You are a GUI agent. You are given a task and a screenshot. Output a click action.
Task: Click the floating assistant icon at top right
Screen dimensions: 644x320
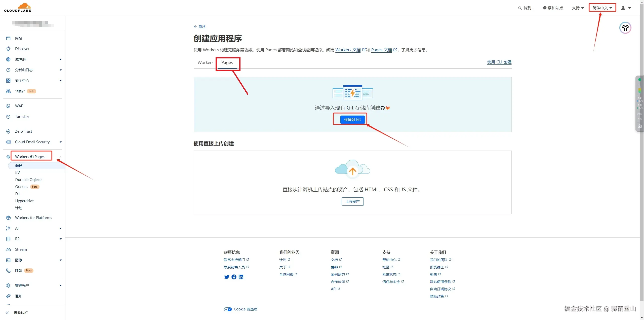point(625,28)
